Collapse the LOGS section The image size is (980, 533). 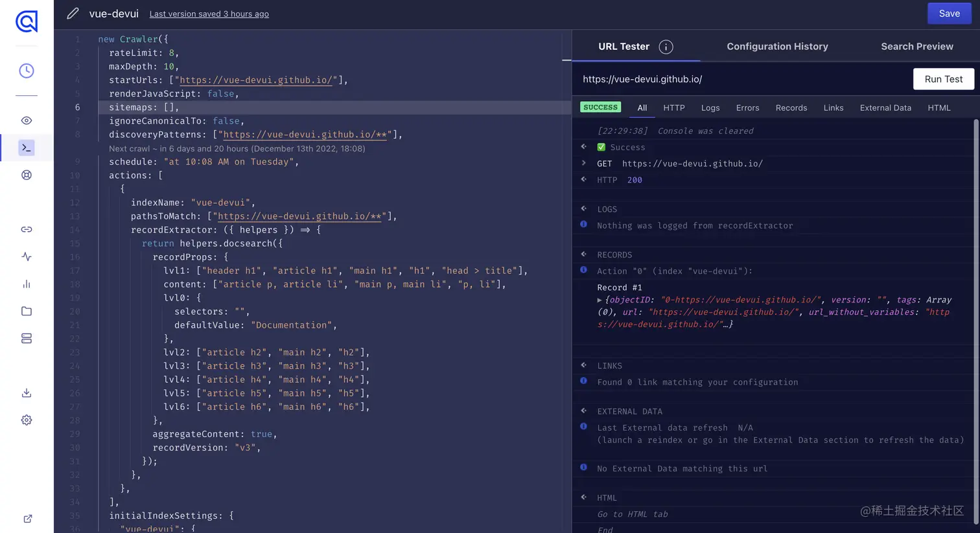pos(583,209)
